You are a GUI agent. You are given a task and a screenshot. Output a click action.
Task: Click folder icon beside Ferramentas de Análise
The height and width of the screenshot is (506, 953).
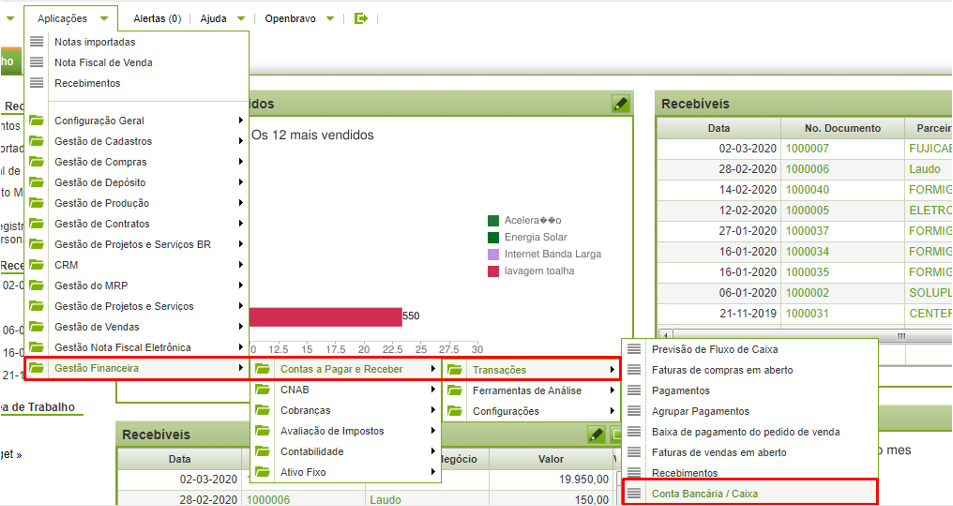[x=455, y=390]
